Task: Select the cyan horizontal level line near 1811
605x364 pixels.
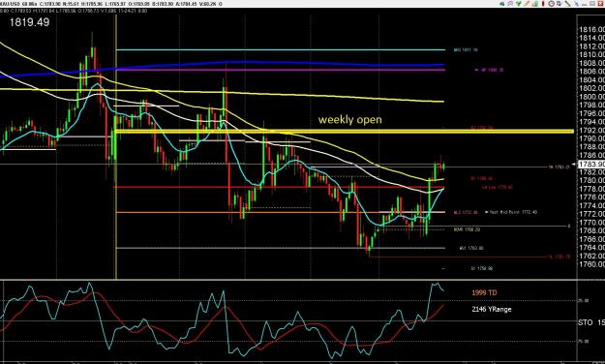Action: click(x=281, y=49)
